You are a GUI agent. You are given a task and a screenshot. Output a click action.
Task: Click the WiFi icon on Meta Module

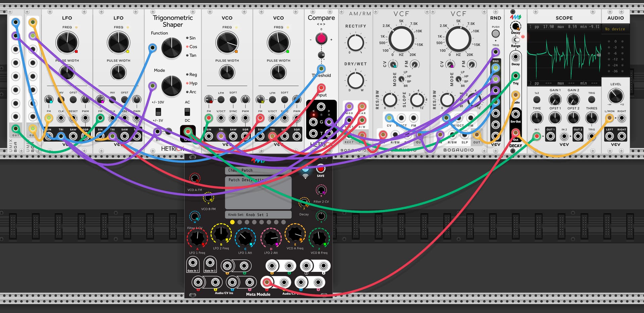(305, 176)
